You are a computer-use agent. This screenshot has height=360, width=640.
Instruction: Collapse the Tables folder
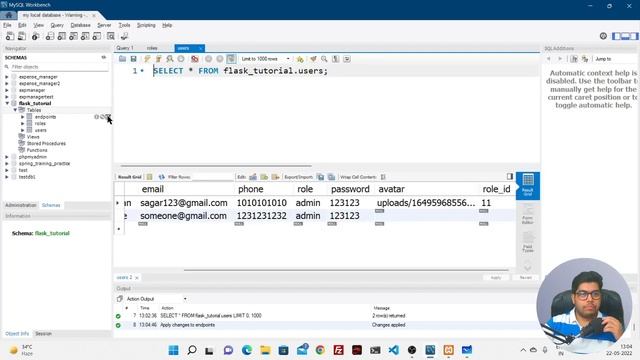(x=15, y=110)
